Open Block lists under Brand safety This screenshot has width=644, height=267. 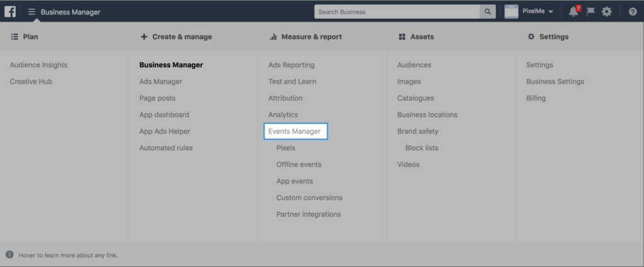421,148
